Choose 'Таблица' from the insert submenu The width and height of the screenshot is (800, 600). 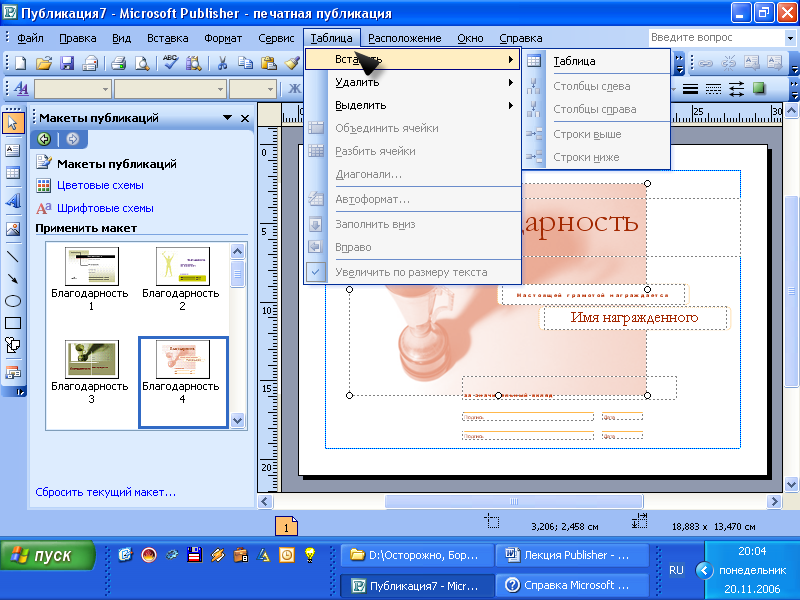[574, 61]
